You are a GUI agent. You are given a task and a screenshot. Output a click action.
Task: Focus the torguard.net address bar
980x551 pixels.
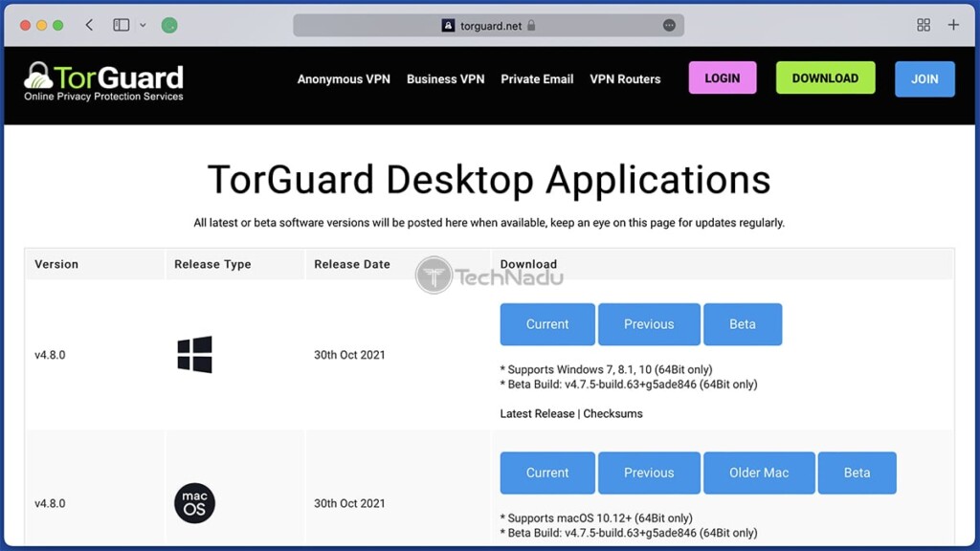point(488,26)
